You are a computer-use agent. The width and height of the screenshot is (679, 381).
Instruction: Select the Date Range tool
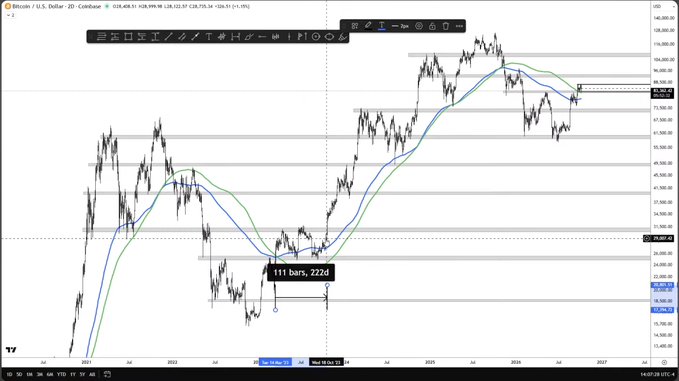pos(235,37)
